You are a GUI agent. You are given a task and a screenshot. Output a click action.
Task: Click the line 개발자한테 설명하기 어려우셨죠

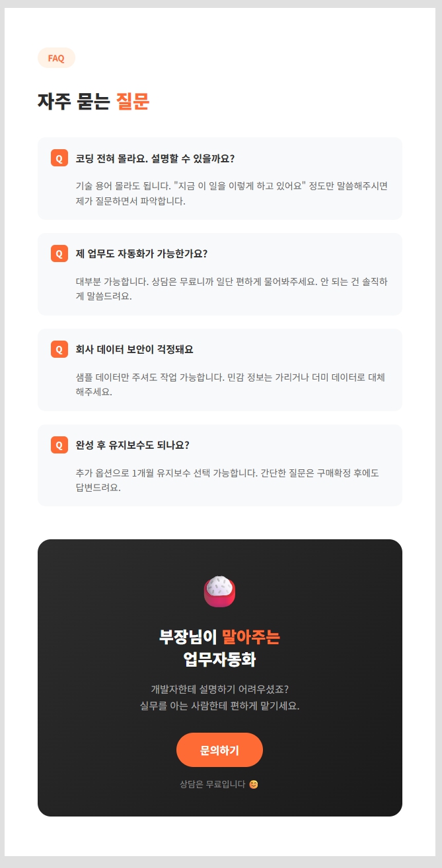click(x=219, y=689)
